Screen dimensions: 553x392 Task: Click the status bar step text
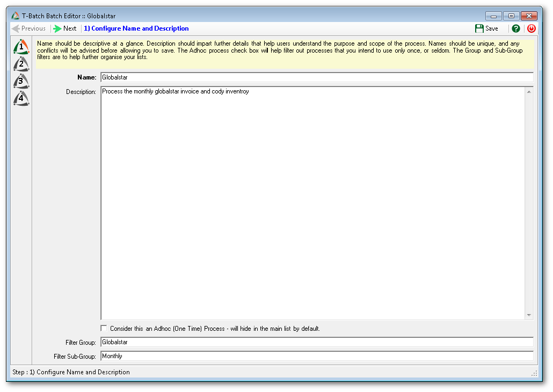click(x=71, y=372)
